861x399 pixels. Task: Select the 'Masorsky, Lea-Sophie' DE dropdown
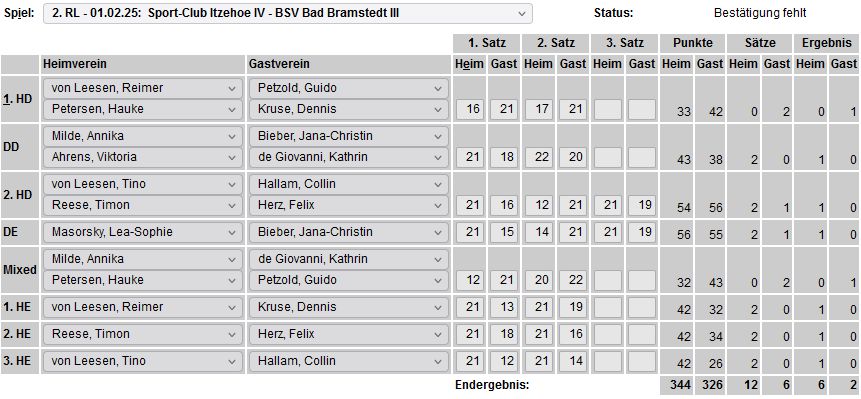142,232
